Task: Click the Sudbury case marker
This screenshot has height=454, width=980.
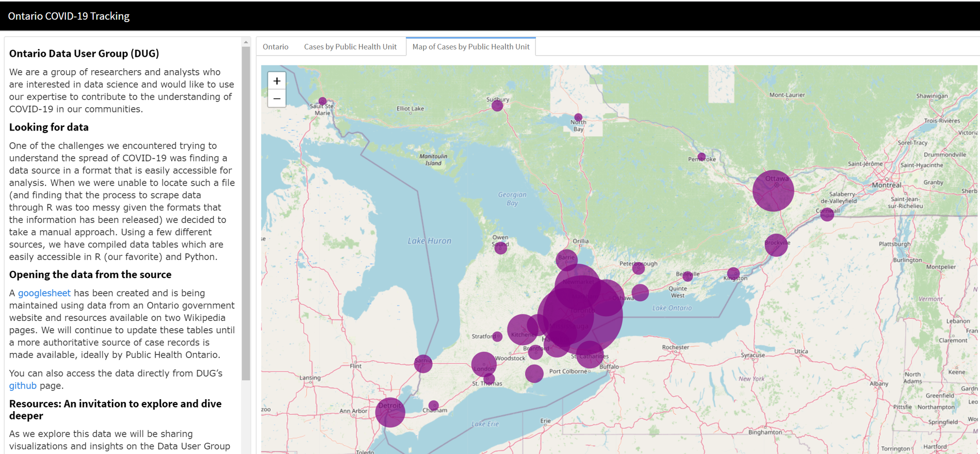Action: 497,106
